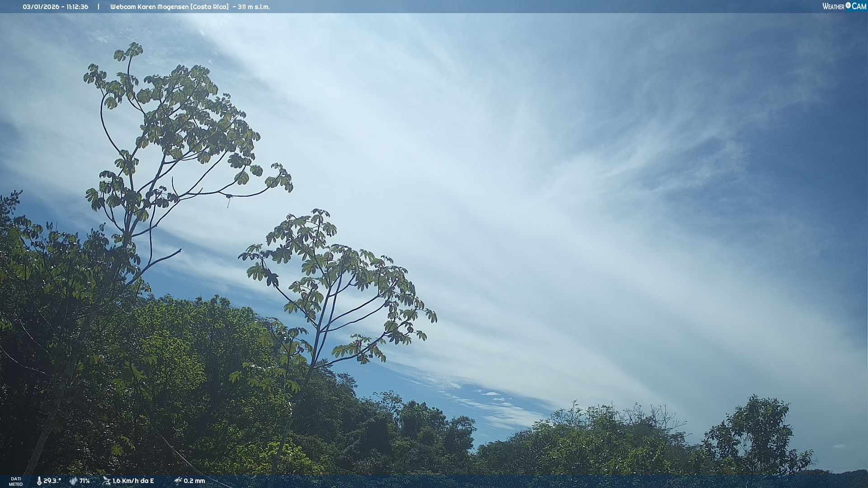Click the 0.2 mm rainfall value
Image resolution: width=868 pixels, height=488 pixels.
tap(194, 481)
